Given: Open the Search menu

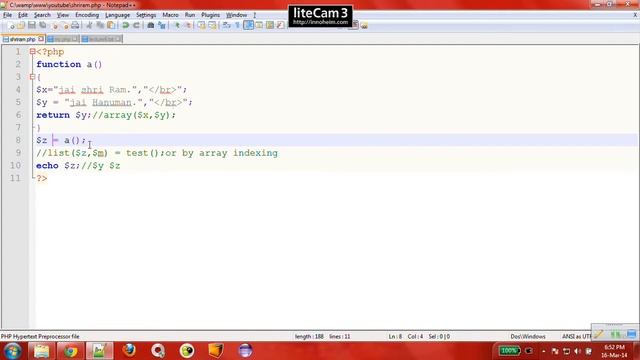Looking at the screenshot, I should point(42,15).
